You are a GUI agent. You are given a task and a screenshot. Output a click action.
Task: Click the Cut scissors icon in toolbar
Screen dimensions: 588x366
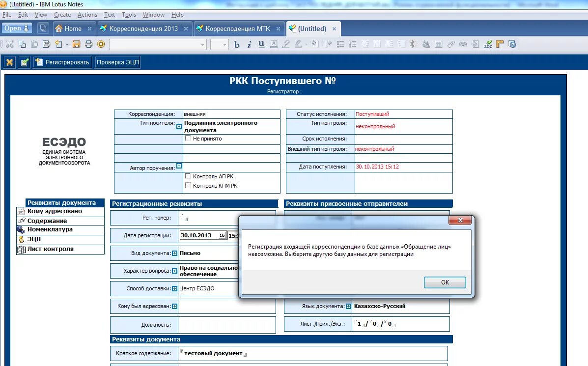click(10, 44)
